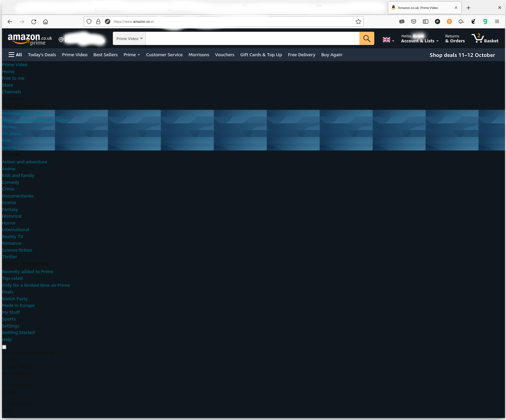Bookmark this page with the star icon
Viewport: 506px width, 420px height.
[358, 21]
